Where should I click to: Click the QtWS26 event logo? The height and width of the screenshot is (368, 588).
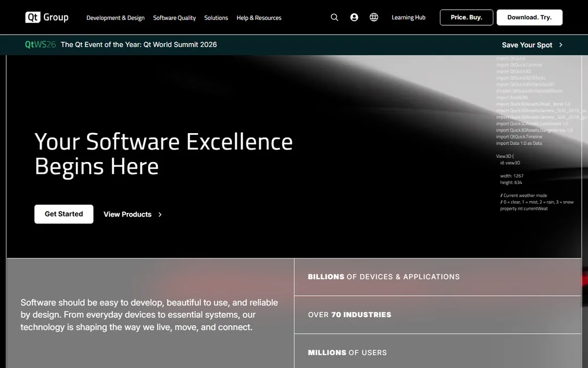(41, 44)
